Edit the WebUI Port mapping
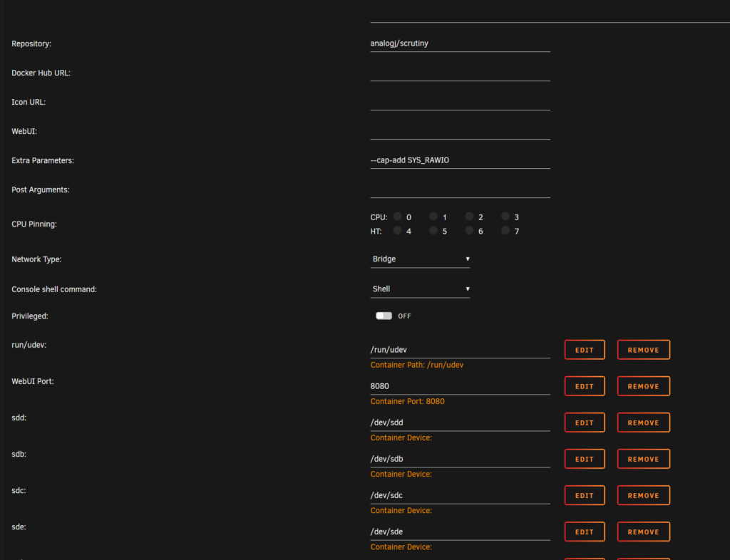730x560 pixels. click(x=585, y=386)
